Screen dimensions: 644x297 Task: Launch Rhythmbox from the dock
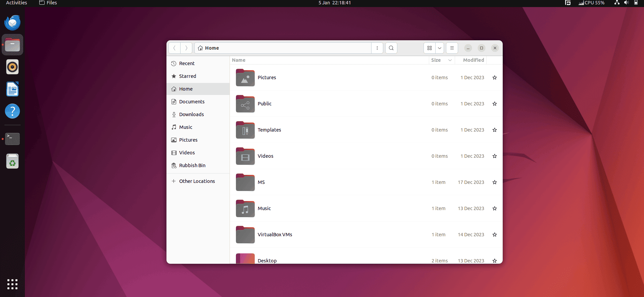[12, 67]
